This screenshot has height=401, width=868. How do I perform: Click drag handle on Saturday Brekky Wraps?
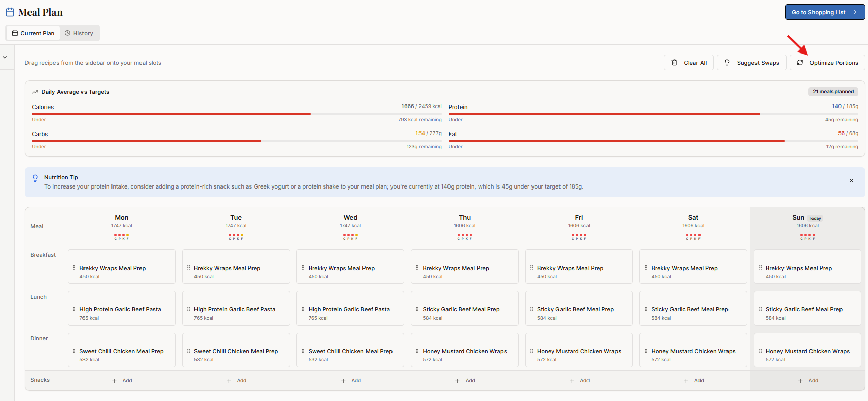coord(646,268)
